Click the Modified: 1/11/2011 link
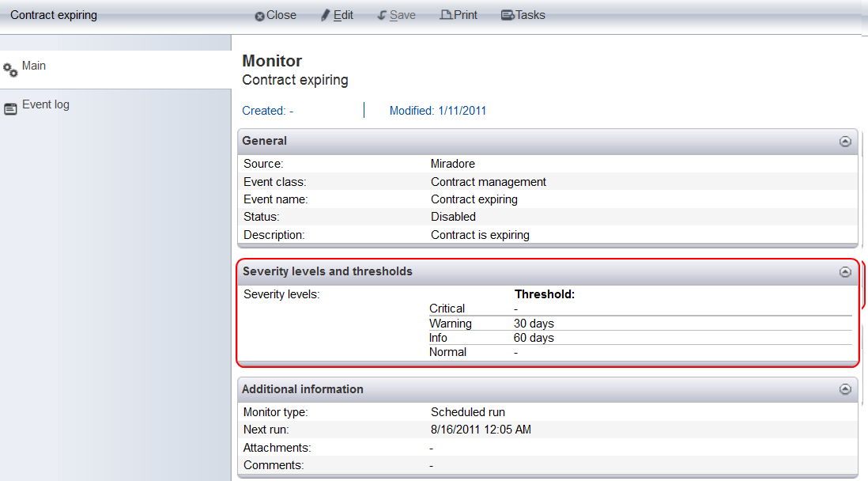 coord(438,111)
